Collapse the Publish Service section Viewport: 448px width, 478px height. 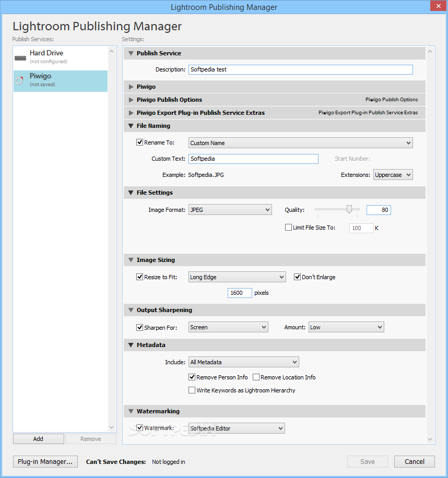[x=131, y=53]
